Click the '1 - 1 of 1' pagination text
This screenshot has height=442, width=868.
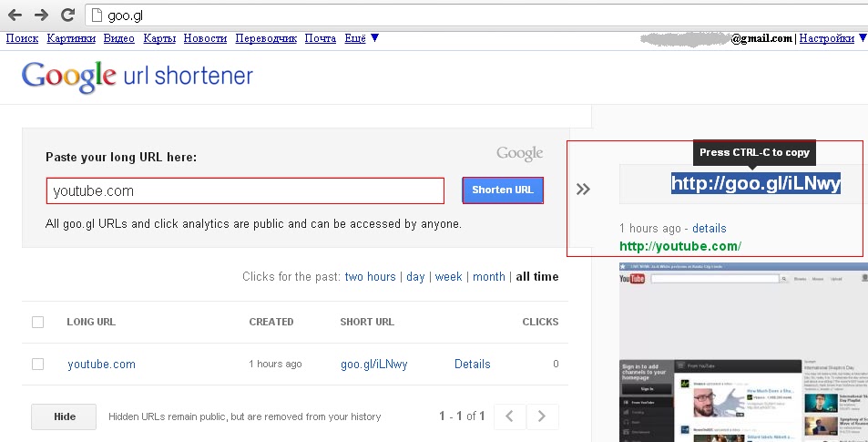462,416
